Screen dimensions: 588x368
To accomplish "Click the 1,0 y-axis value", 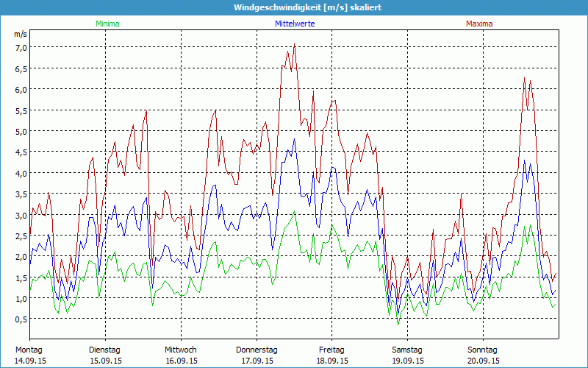I will coord(21,299).
